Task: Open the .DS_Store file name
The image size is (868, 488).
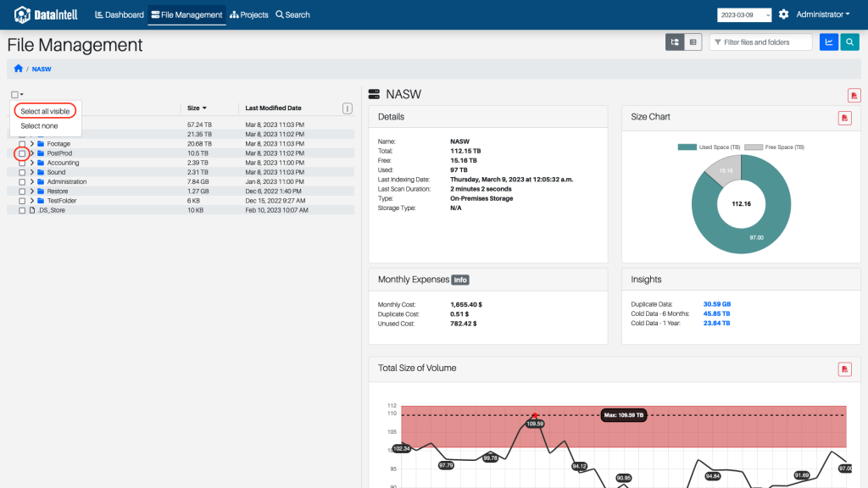Action: (x=52, y=210)
